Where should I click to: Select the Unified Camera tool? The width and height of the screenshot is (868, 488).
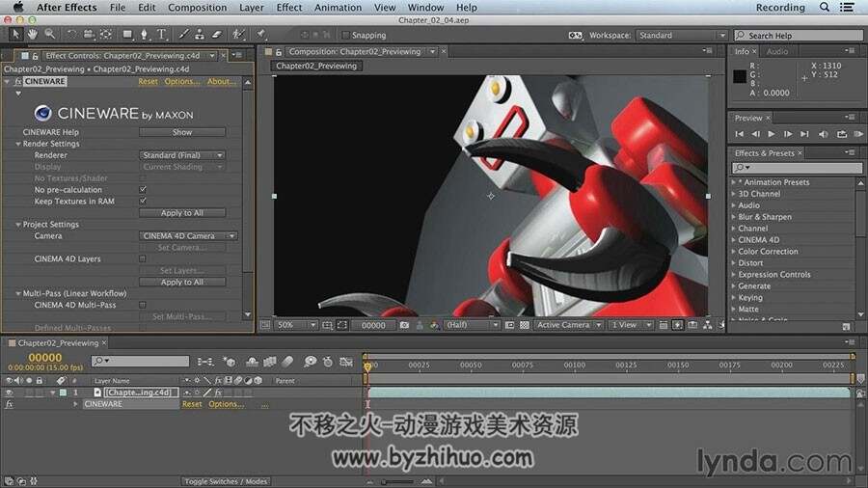(89, 35)
